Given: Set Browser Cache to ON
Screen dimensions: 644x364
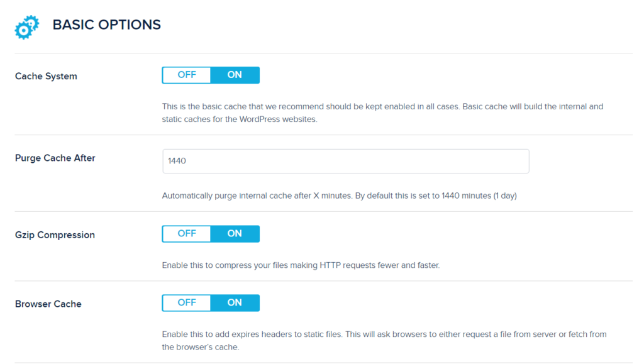Looking at the screenshot, I should click(x=235, y=303).
